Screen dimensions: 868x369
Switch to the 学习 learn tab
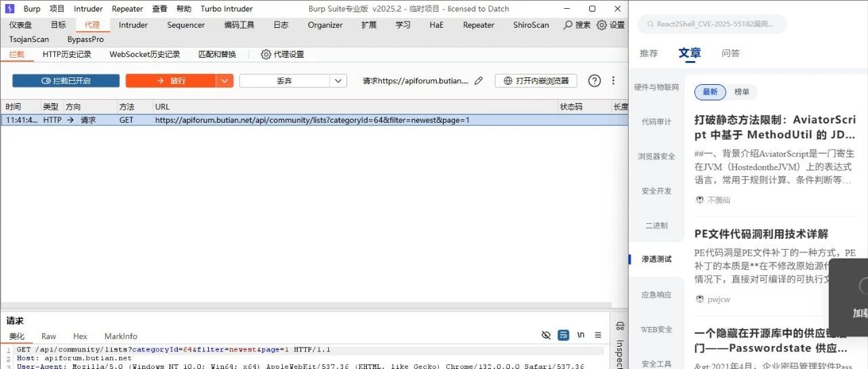[x=403, y=25]
